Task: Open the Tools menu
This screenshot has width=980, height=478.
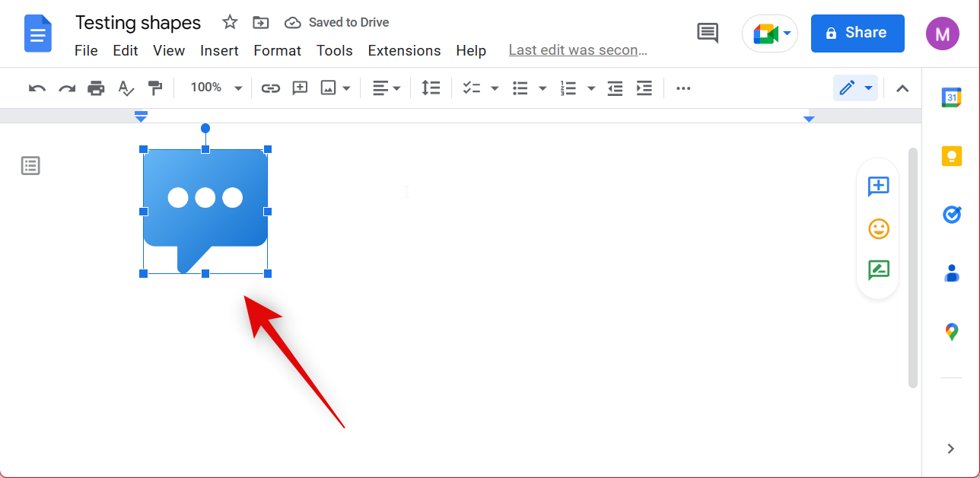Action: tap(335, 51)
